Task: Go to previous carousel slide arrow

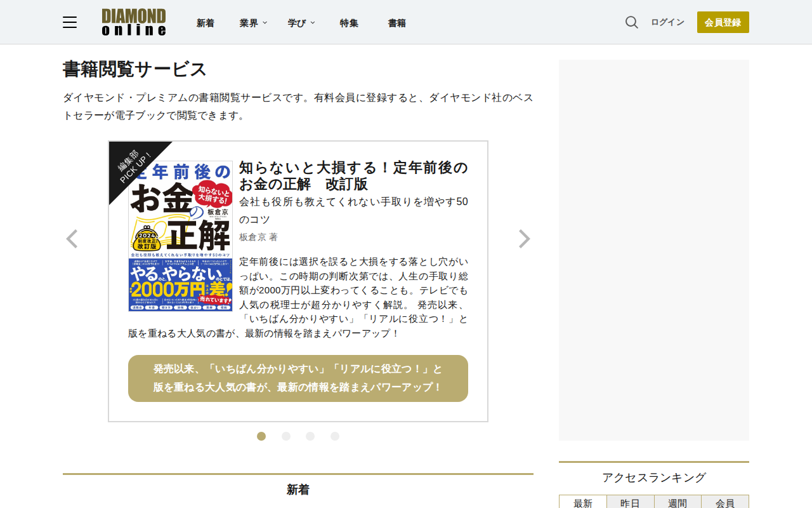Action: click(x=72, y=239)
